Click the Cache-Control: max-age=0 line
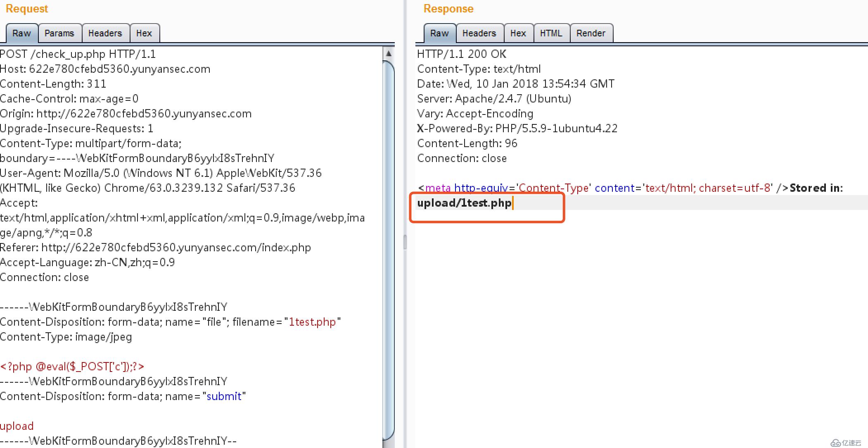Image resolution: width=868 pixels, height=448 pixels. (x=69, y=99)
